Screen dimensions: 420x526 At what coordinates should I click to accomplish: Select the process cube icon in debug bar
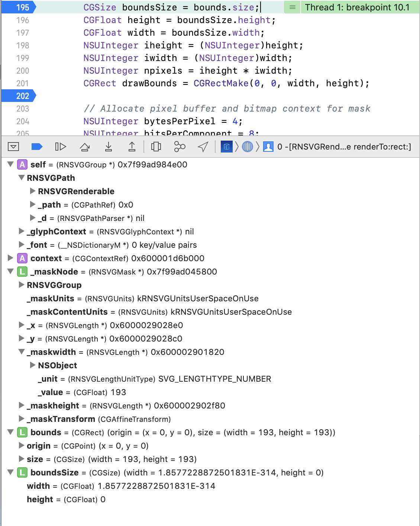[x=226, y=147]
